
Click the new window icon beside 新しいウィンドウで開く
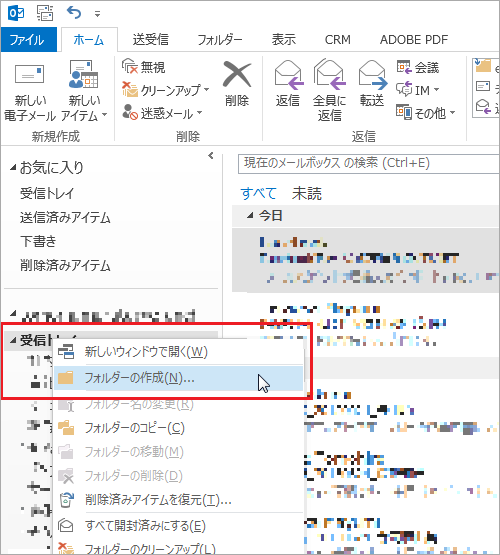click(x=66, y=351)
